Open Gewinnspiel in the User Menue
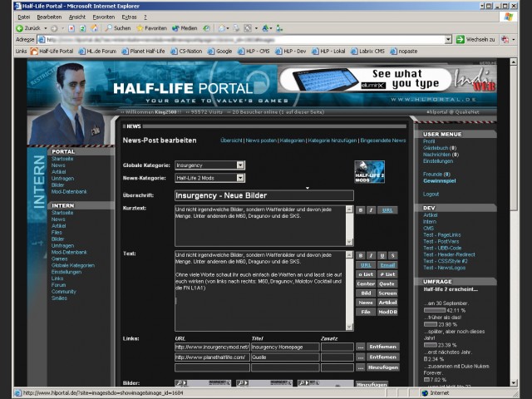This screenshot has width=532, height=399. (x=440, y=181)
